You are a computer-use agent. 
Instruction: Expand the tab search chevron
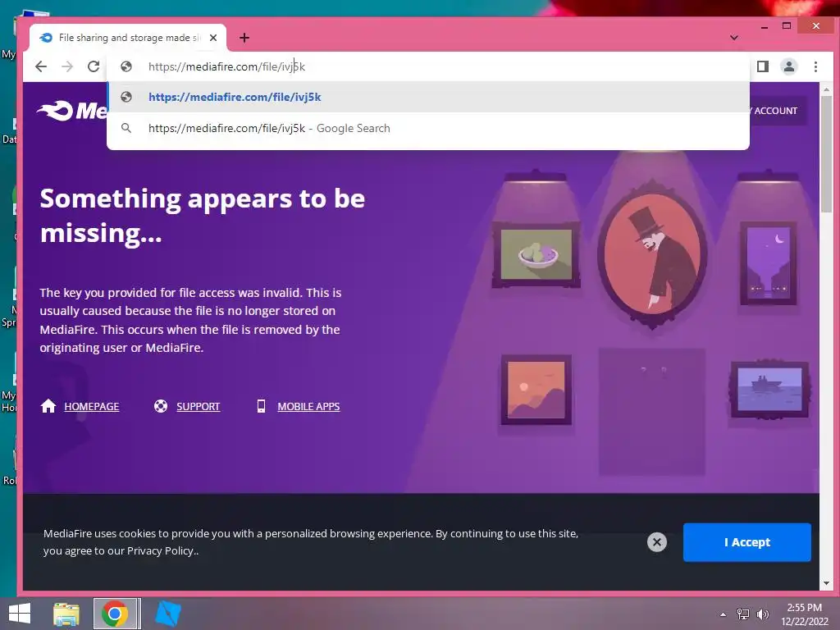pyautogui.click(x=734, y=38)
